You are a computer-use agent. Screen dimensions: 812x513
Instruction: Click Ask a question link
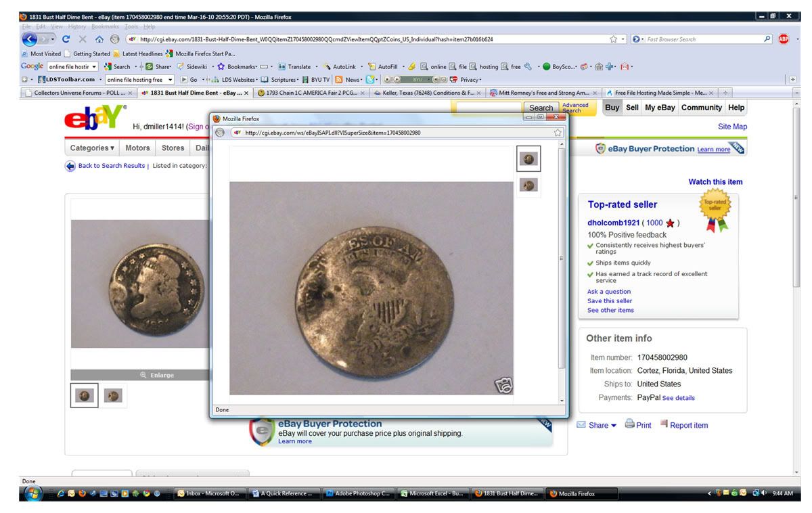(608, 292)
